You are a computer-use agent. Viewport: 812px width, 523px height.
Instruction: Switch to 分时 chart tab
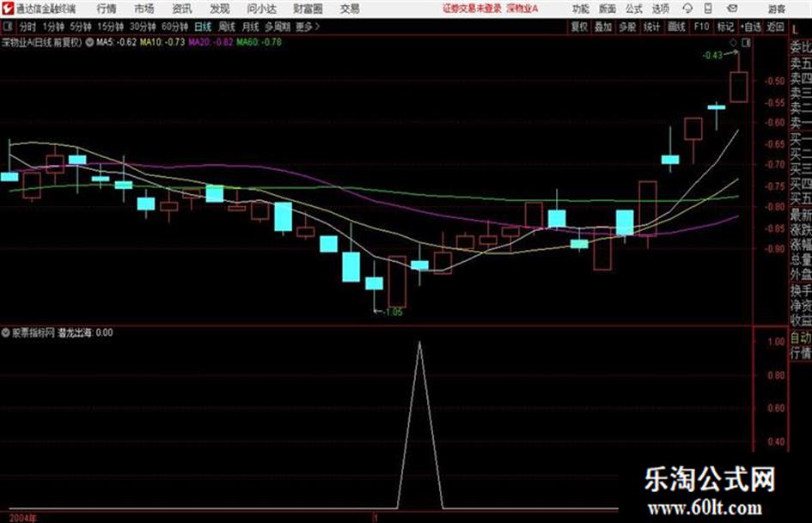[x=28, y=27]
